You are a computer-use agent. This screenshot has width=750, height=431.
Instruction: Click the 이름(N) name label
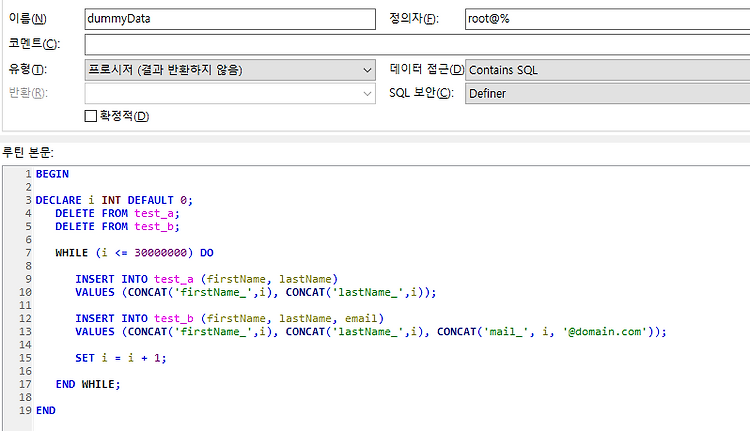(27, 19)
